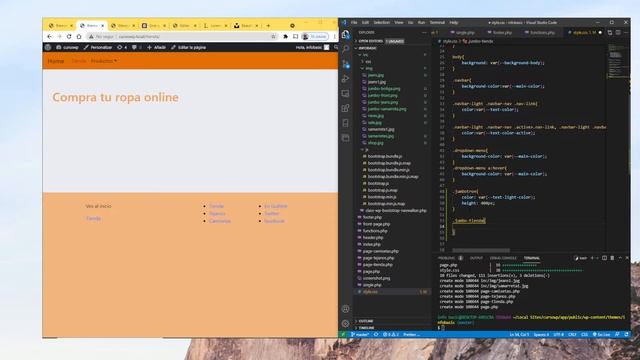640x360 pixels.
Task: Open Extensions view in VS Code activity bar
Action: (345, 108)
